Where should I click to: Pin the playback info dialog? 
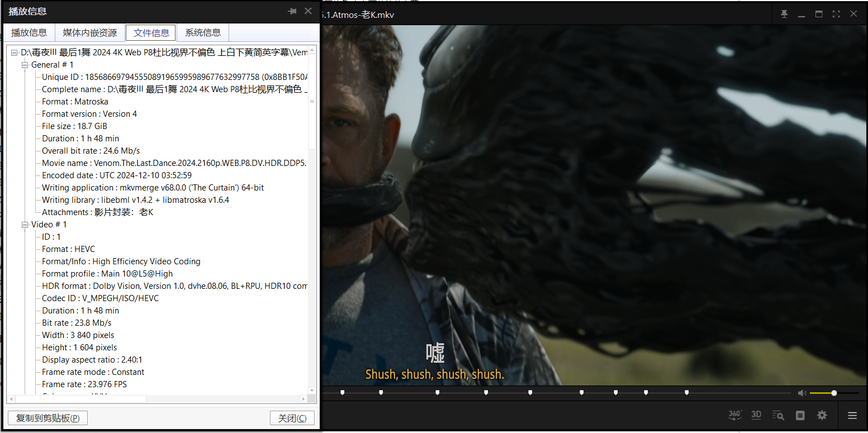coord(292,11)
